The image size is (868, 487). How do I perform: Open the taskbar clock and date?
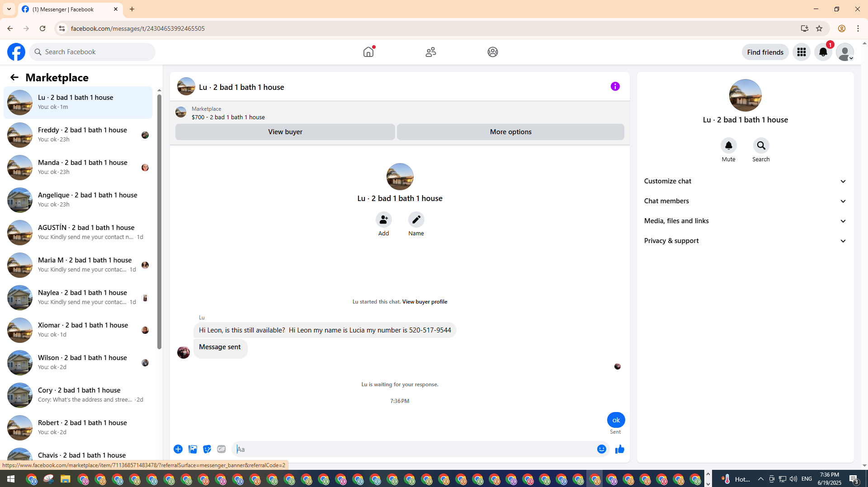pos(830,479)
